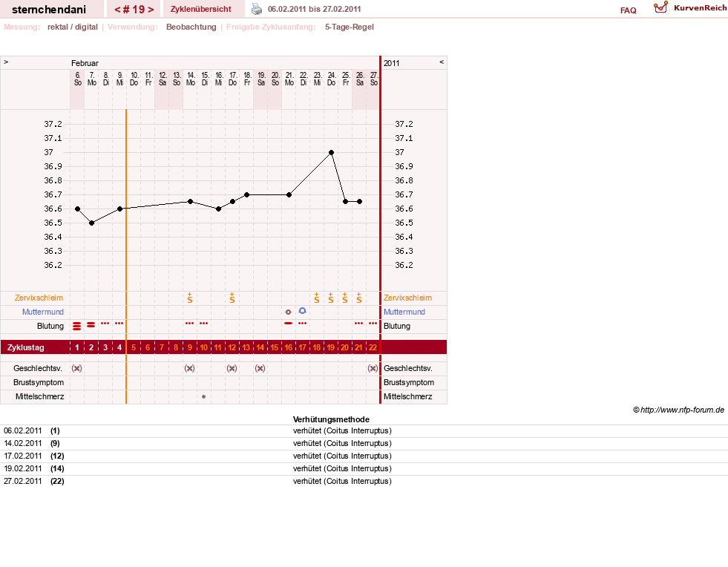Click the 27.02.2011 (22) contraception row

click(364, 481)
